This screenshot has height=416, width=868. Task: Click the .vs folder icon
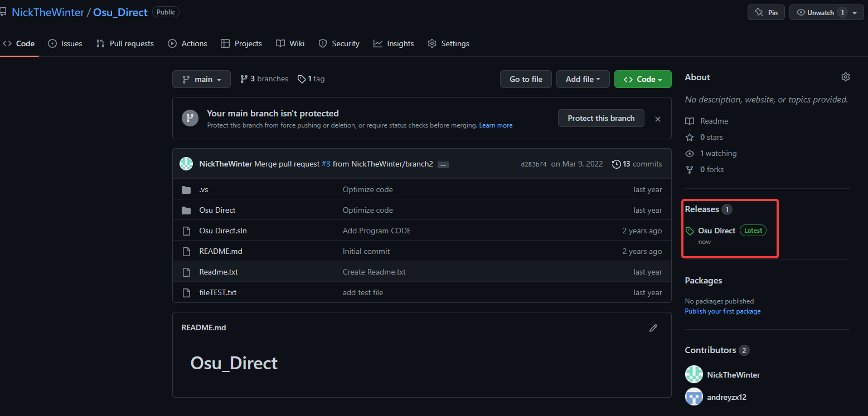pyautogui.click(x=186, y=189)
